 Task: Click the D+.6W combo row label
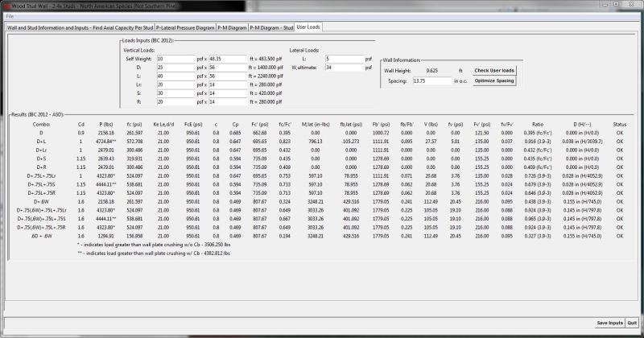tap(41, 202)
